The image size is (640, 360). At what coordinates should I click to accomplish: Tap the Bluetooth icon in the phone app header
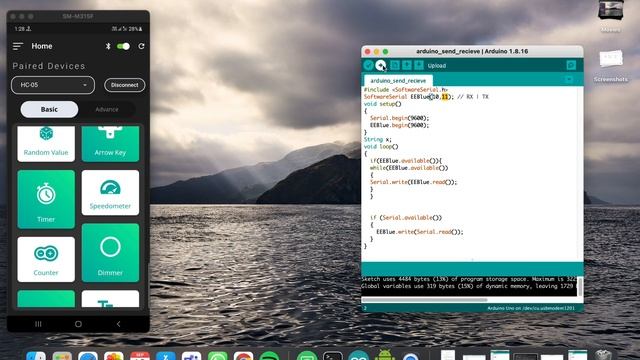(108, 46)
